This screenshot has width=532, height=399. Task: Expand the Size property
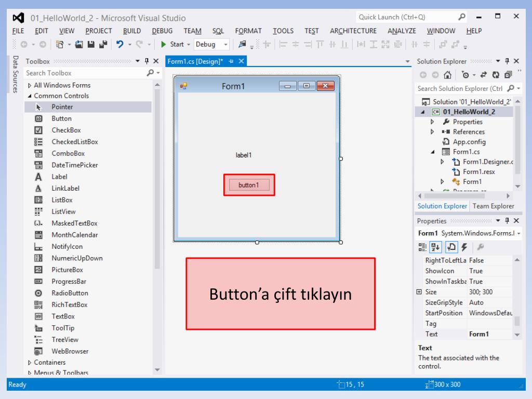click(x=419, y=292)
